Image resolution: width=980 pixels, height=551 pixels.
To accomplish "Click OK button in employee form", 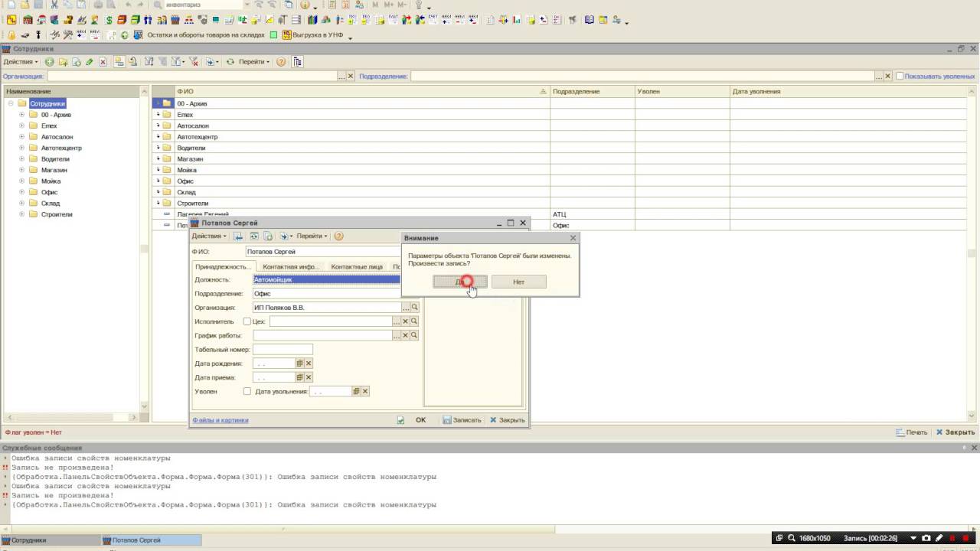I will (420, 420).
